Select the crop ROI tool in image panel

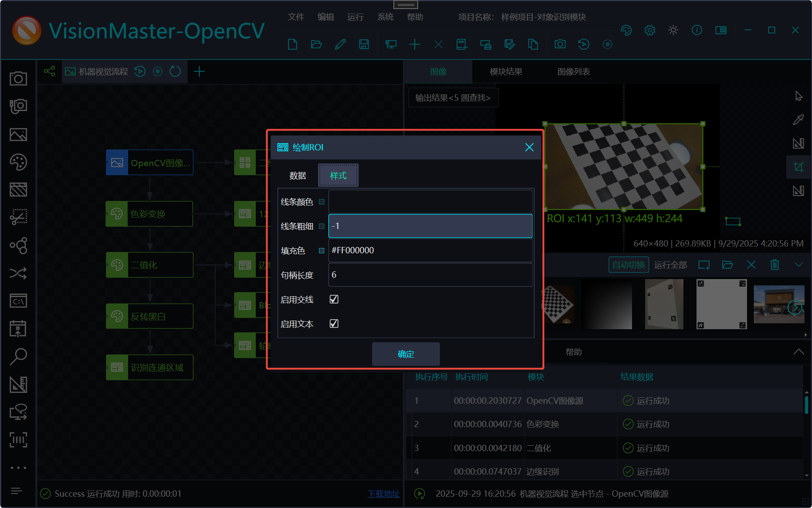(x=798, y=167)
